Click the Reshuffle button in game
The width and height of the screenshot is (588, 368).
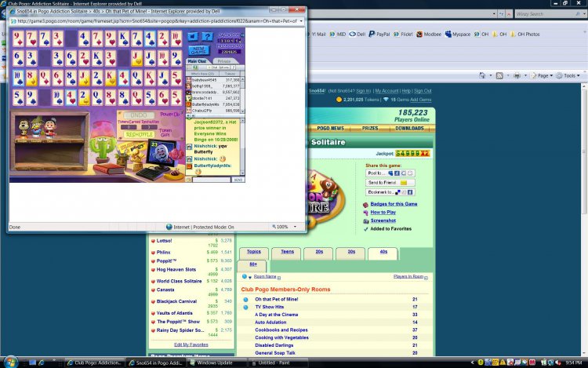pos(139,134)
